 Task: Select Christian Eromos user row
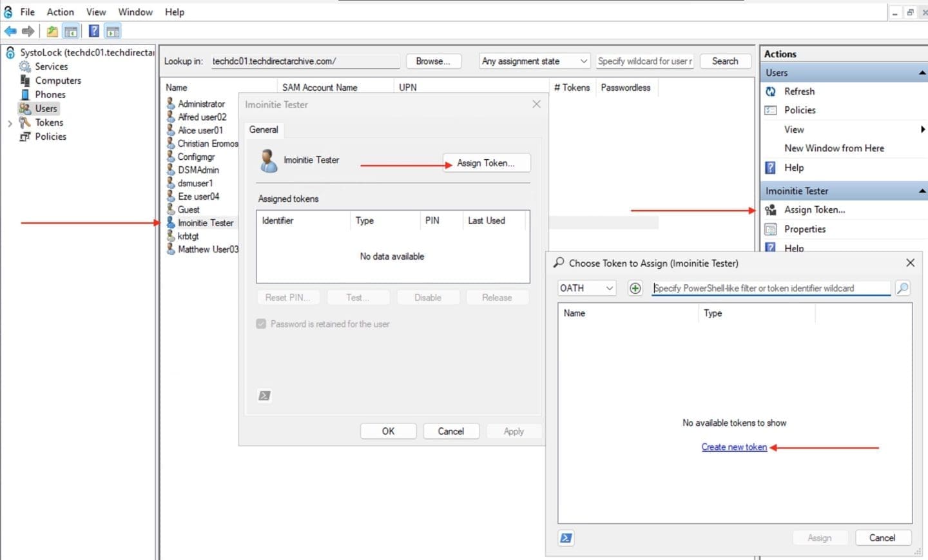(208, 144)
